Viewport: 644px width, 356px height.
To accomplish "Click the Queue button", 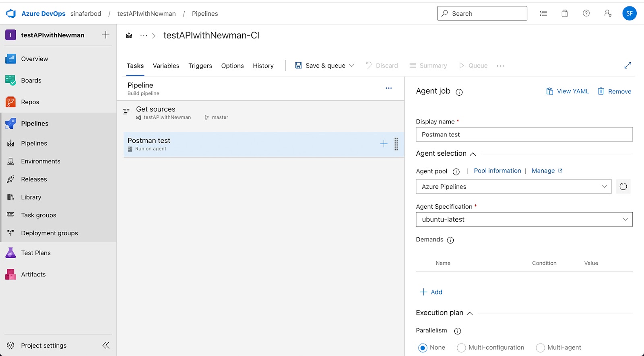I will (x=473, y=66).
